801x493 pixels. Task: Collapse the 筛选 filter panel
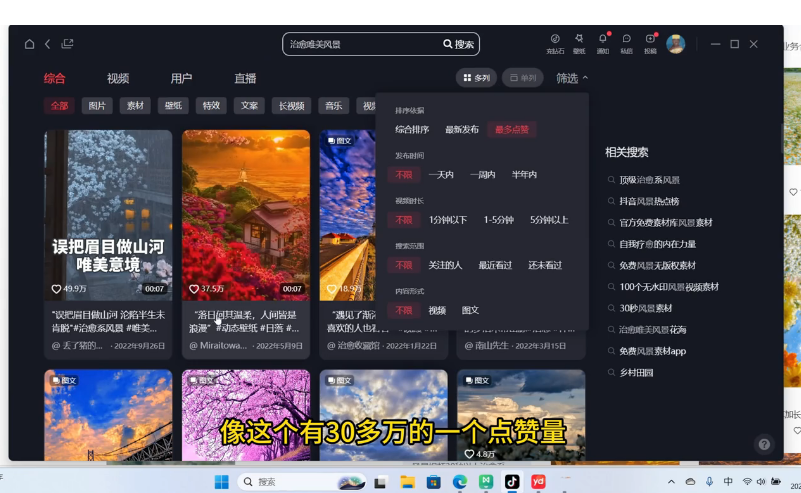click(x=572, y=78)
